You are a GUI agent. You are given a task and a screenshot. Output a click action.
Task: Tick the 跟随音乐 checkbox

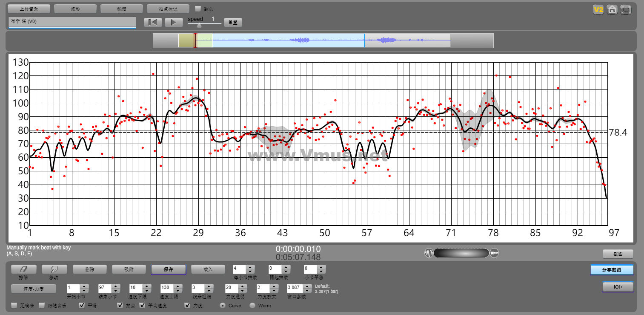[42, 306]
